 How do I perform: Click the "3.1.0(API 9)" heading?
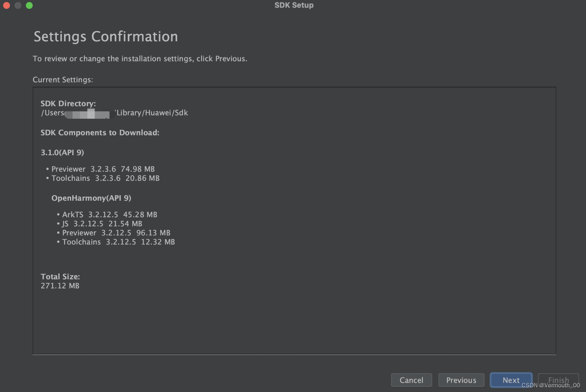(62, 152)
